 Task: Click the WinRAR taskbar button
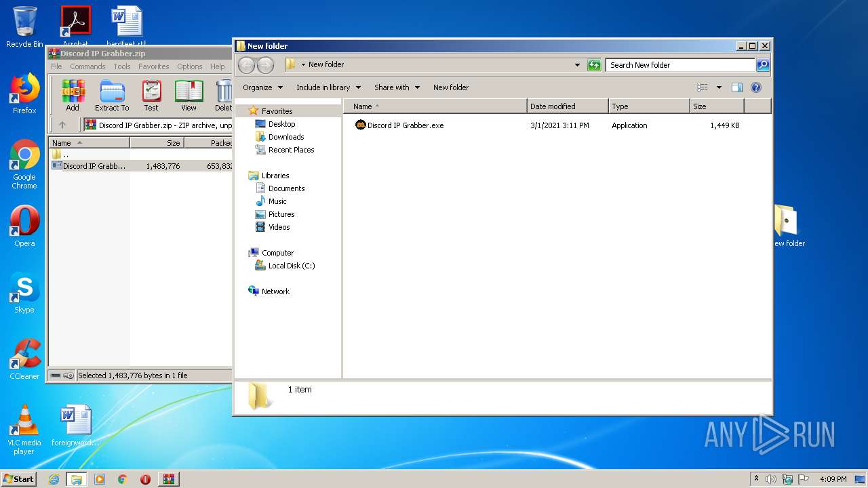pos(169,479)
